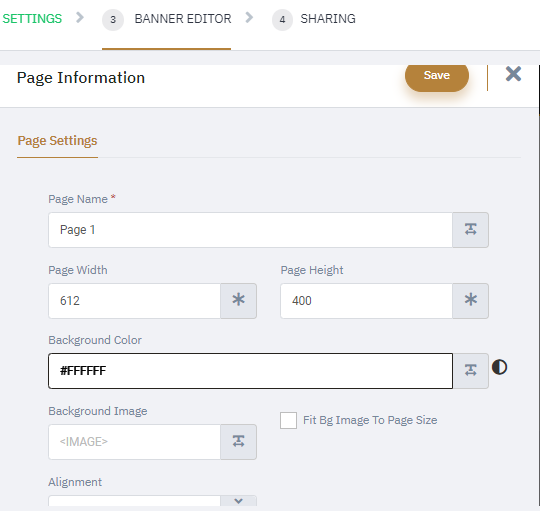Close the Page Information panel
Viewport: 540px width, 511px height.
coord(513,74)
